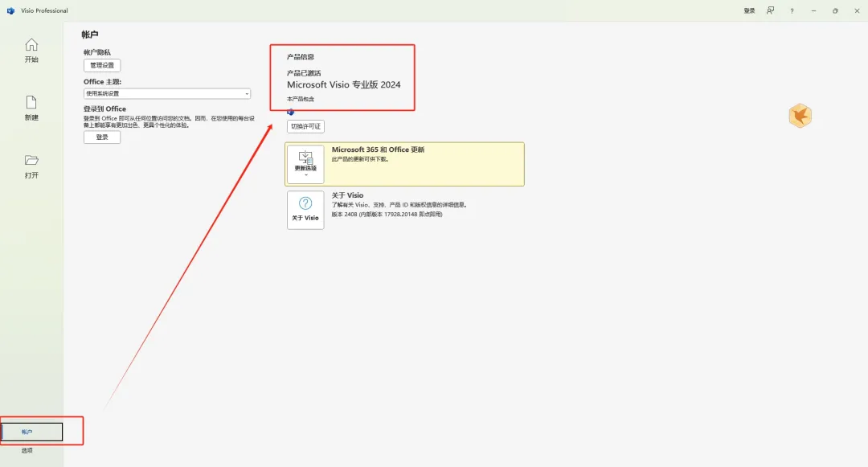
Task: Click the 管理设置 privacy button
Action: (102, 65)
